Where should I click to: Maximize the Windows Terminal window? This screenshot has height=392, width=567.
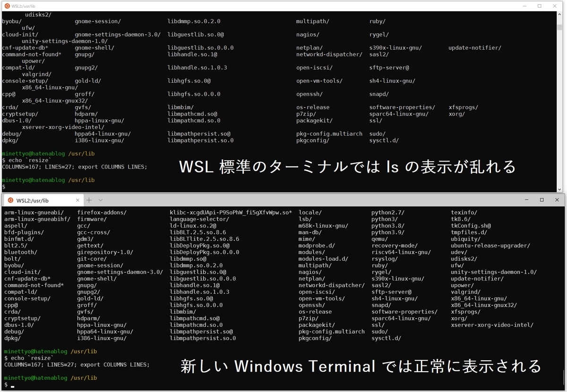541,200
